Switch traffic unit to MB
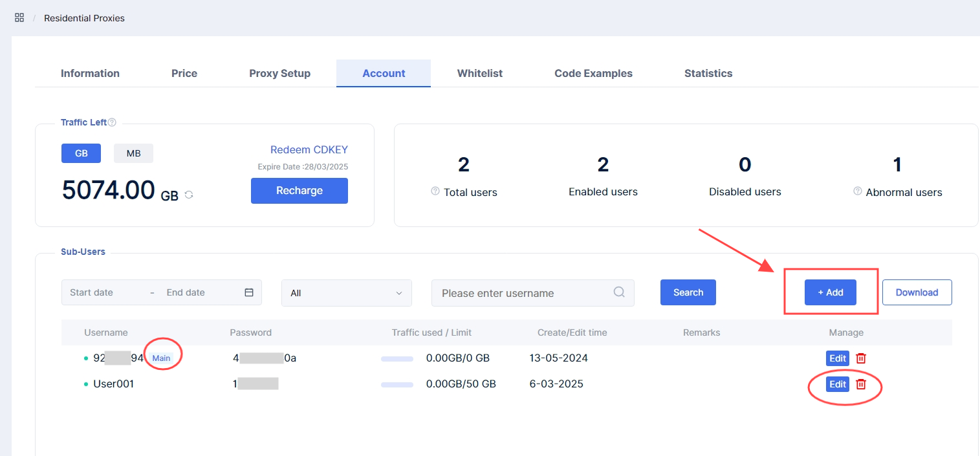The image size is (980, 456). [133, 153]
